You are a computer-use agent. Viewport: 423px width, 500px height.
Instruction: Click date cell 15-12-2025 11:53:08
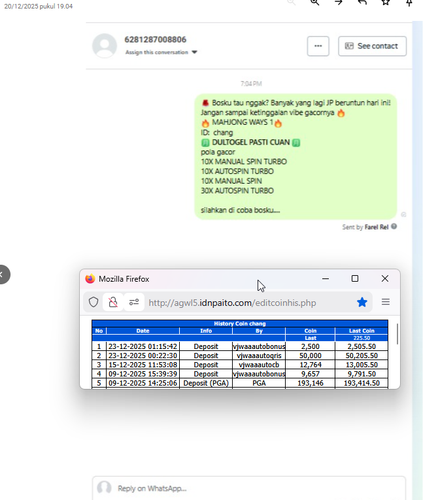(143, 365)
